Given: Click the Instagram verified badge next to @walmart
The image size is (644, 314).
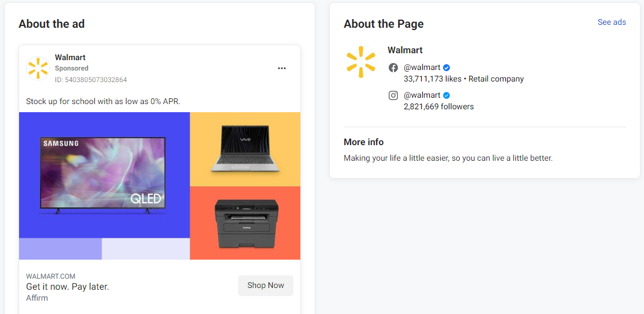Looking at the screenshot, I should [446, 95].
